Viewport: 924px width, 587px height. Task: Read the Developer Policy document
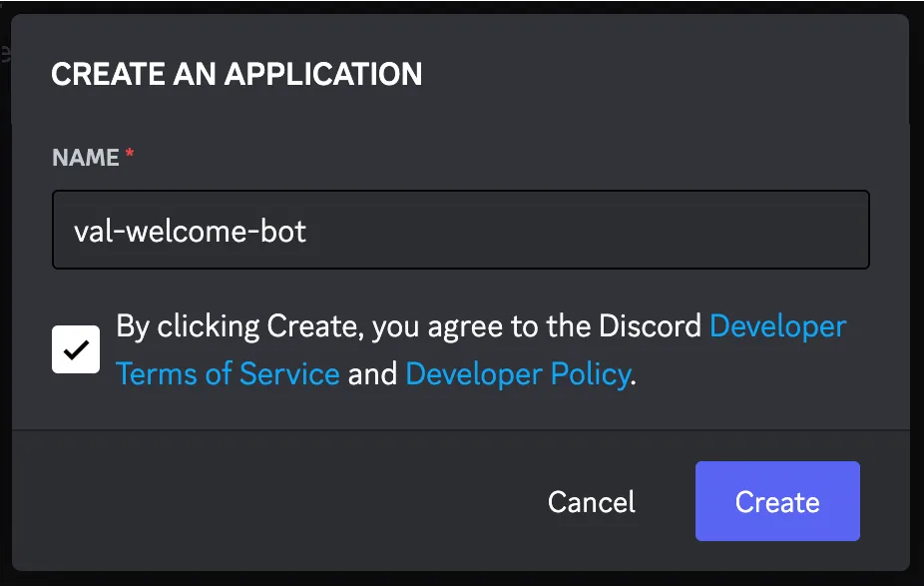517,373
